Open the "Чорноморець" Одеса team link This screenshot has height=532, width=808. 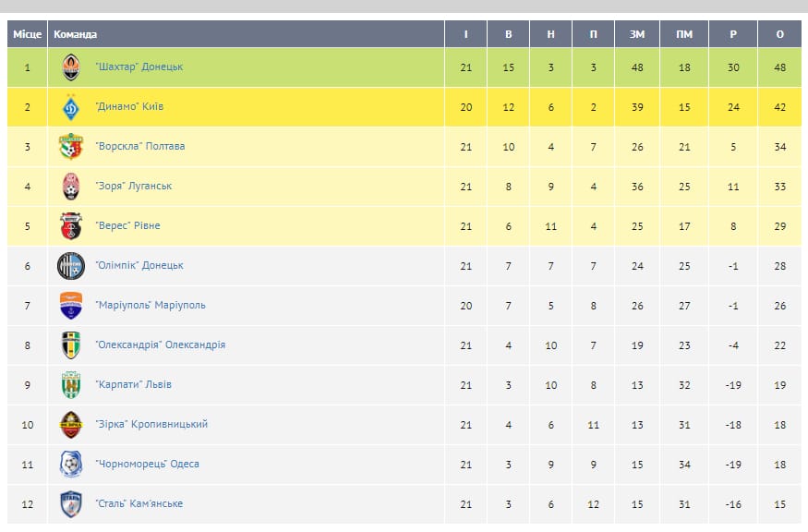tap(147, 465)
